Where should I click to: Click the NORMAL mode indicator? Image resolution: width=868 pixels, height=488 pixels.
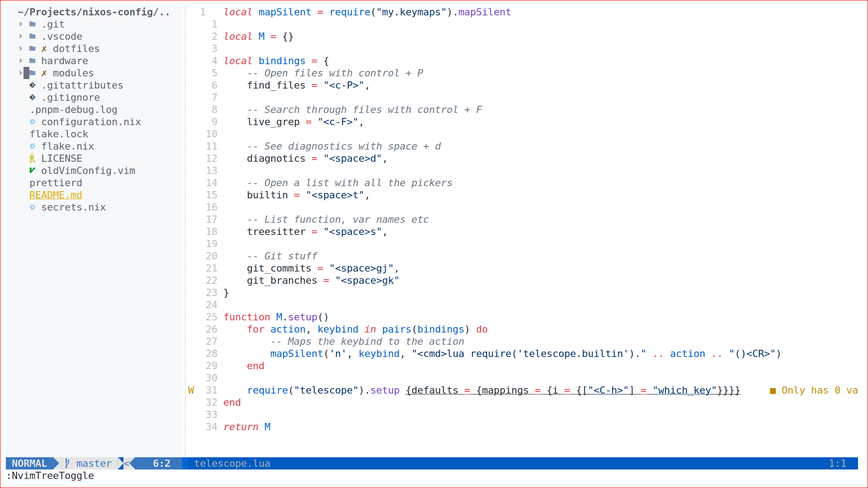click(29, 463)
